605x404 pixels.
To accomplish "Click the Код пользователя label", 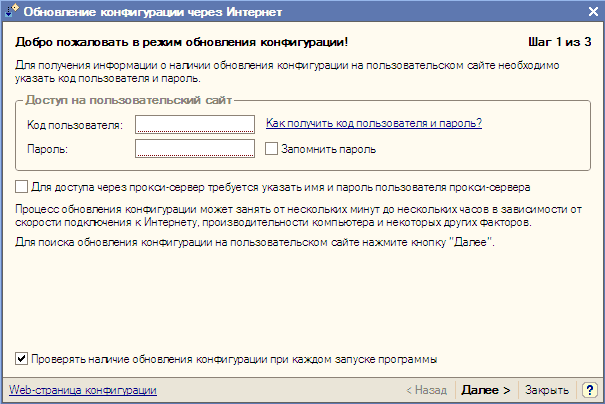I will pyautogui.click(x=75, y=125).
